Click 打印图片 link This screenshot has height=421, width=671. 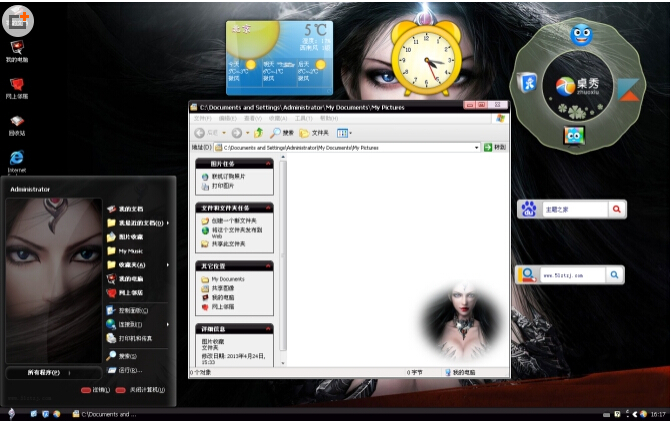coord(223,186)
